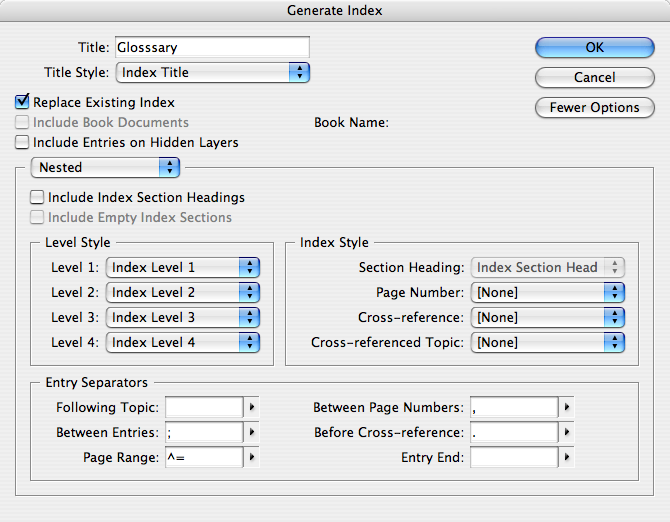Image resolution: width=670 pixels, height=522 pixels.
Task: Collapse dialog with Fewer Options
Action: pyautogui.click(x=594, y=107)
